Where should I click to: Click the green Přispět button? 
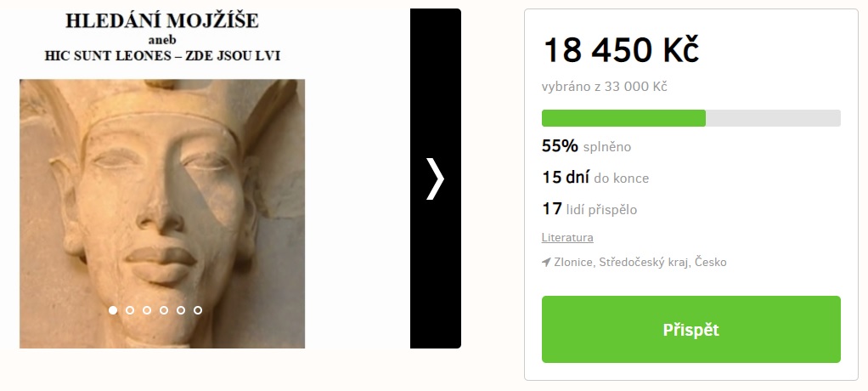(690, 330)
